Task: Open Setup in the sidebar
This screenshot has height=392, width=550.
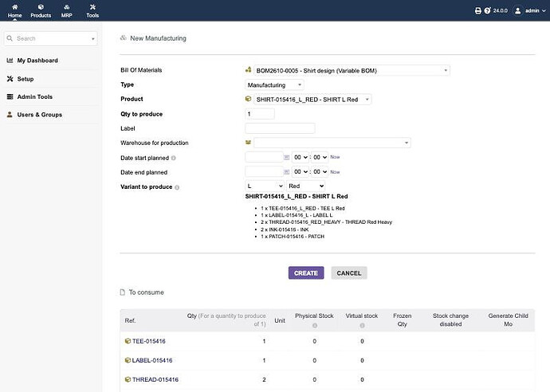Action: [x=26, y=79]
